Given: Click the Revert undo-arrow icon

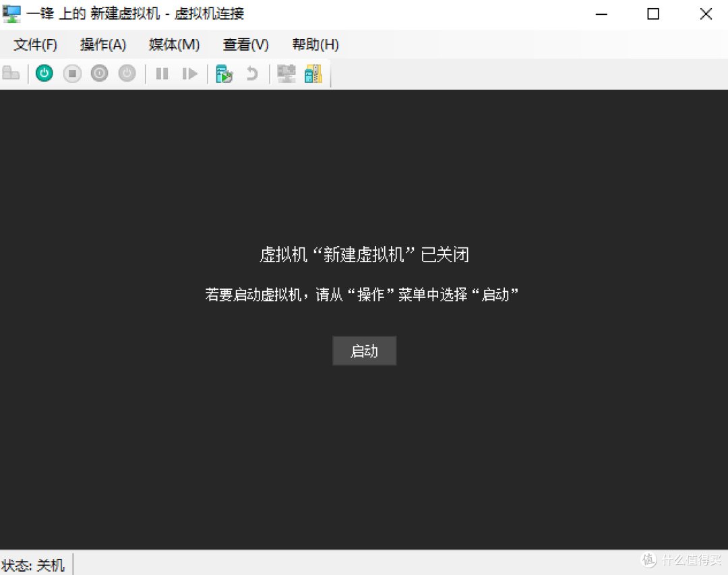Looking at the screenshot, I should coord(251,73).
